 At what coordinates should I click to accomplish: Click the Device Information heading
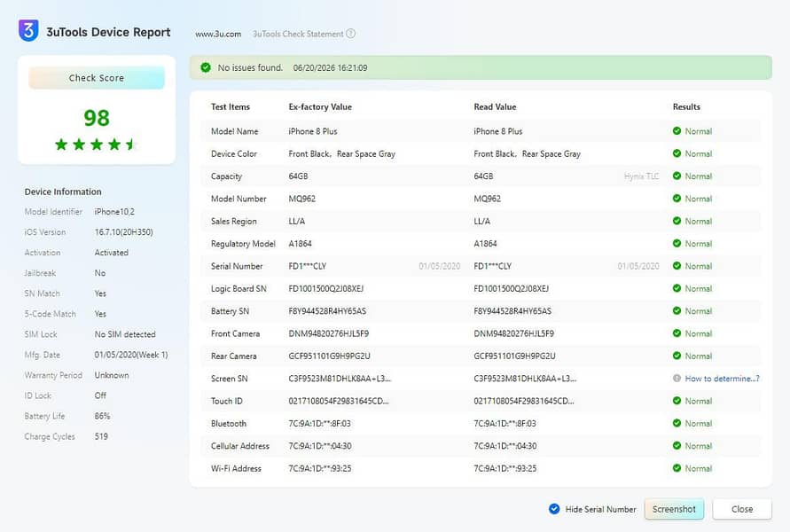pyautogui.click(x=63, y=192)
